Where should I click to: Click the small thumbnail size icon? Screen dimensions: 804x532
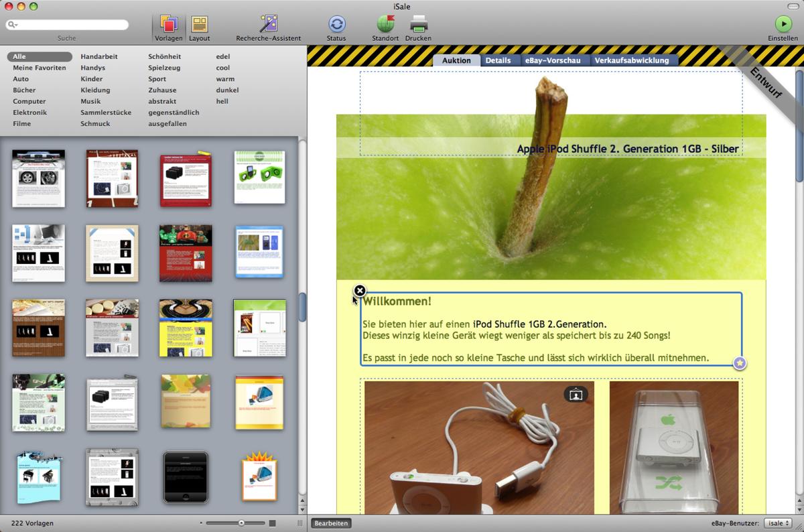click(201, 523)
